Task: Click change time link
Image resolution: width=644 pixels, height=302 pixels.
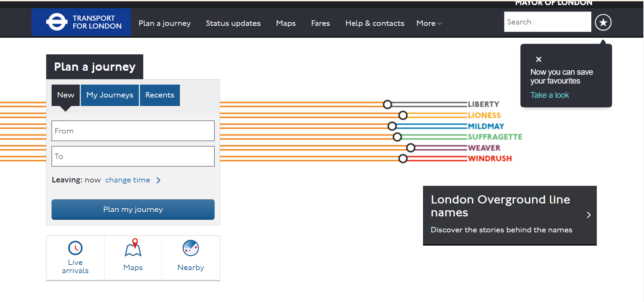Action: tap(128, 180)
